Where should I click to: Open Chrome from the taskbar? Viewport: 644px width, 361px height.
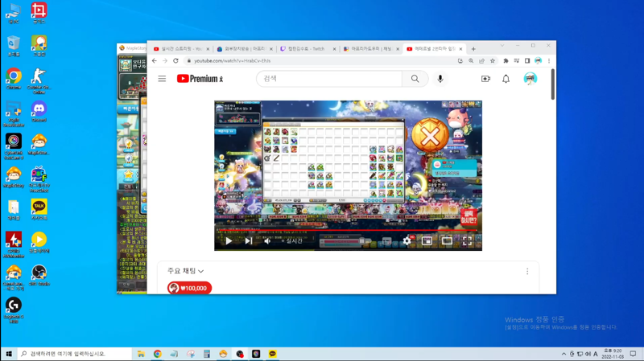click(157, 354)
